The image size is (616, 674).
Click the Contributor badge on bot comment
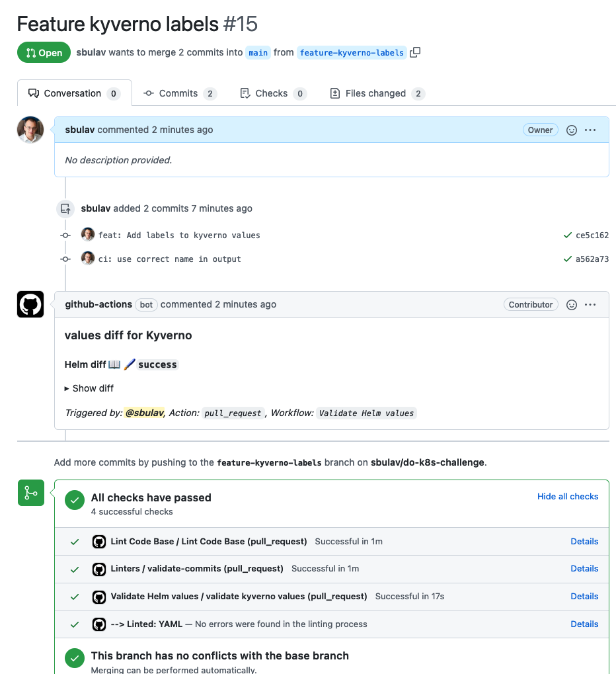[531, 304]
